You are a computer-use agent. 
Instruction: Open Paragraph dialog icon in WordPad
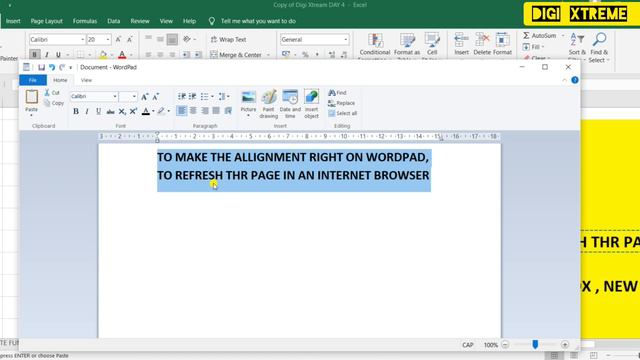point(228,111)
